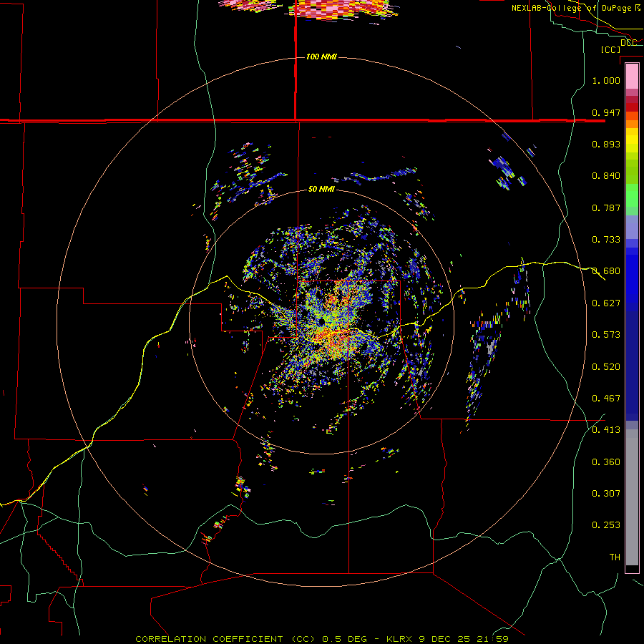Click the KLRX station ID in caption
Viewport: 644px width, 644px height.
[399, 639]
